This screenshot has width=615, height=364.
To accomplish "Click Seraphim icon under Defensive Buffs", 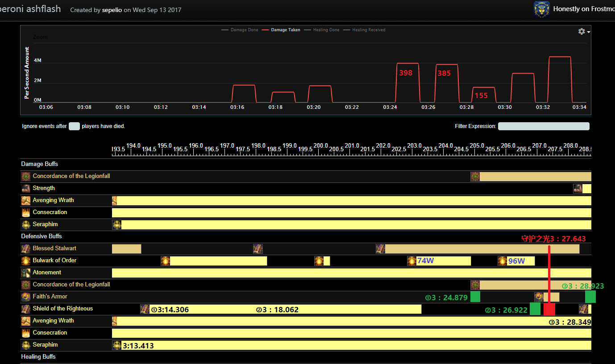I will (26, 345).
